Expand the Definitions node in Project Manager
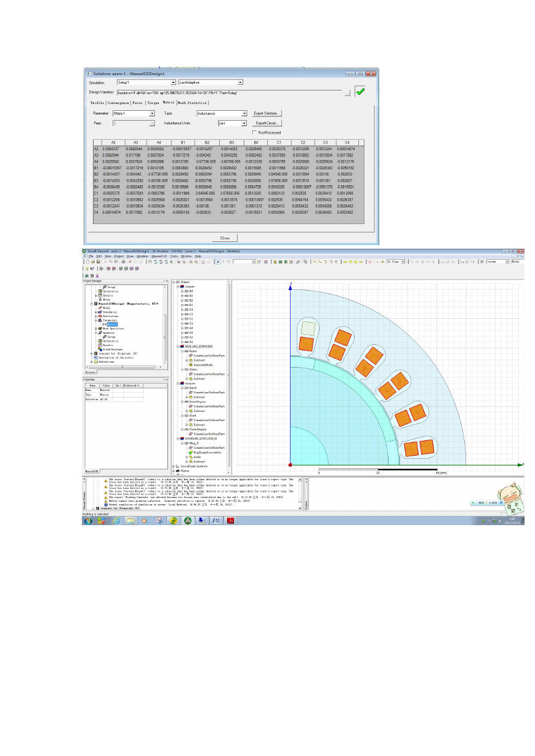Viewport: 535px width, 756px height. coord(92,361)
